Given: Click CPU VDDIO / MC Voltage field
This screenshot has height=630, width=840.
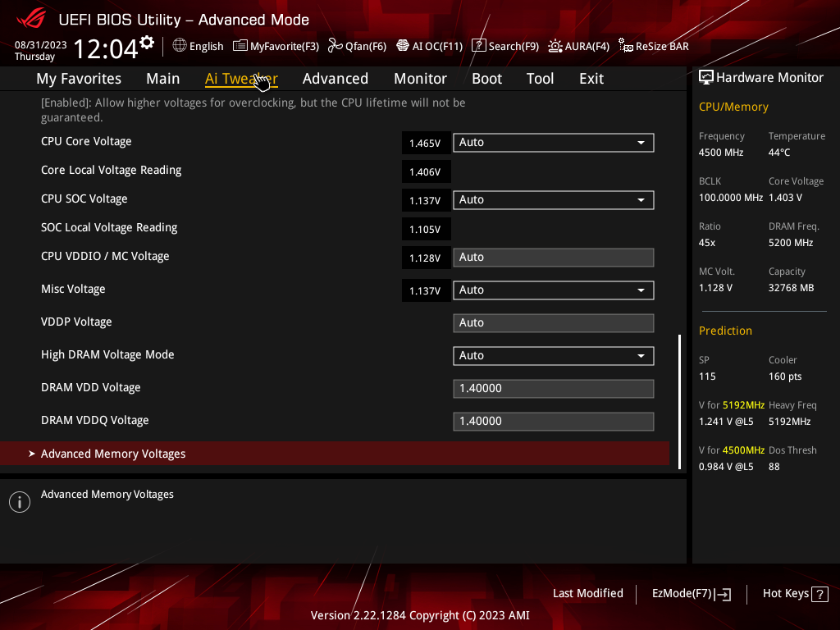Looking at the screenshot, I should (554, 257).
